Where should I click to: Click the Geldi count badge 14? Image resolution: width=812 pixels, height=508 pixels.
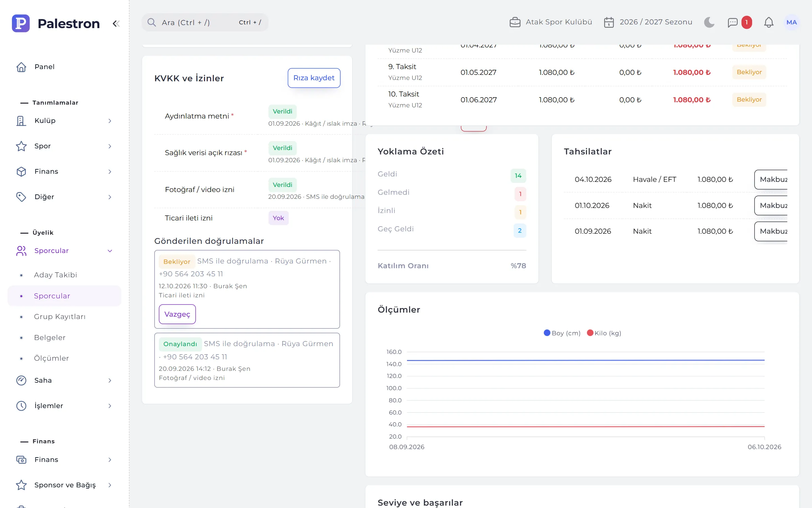518,176
